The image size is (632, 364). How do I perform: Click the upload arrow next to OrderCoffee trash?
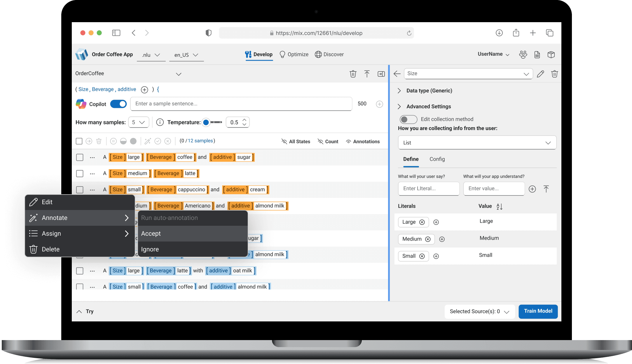367,74
